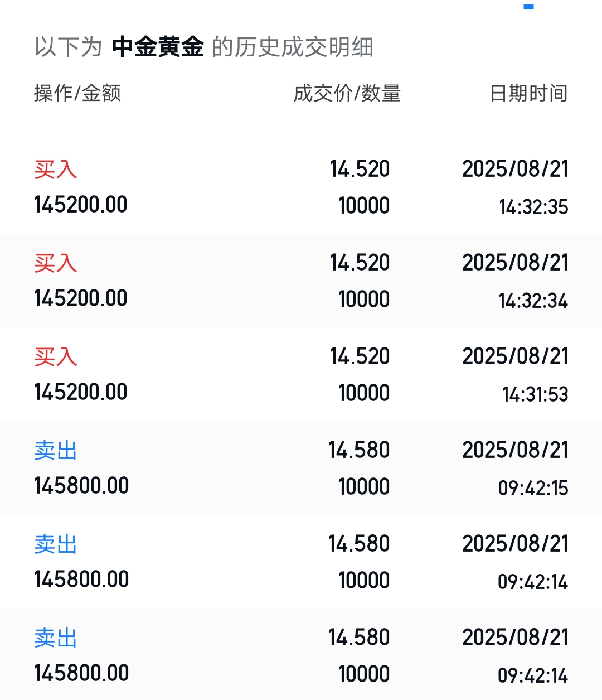Open the 买入 record at 14:32:35
Viewport: 602px width, 700px height.
point(301,187)
